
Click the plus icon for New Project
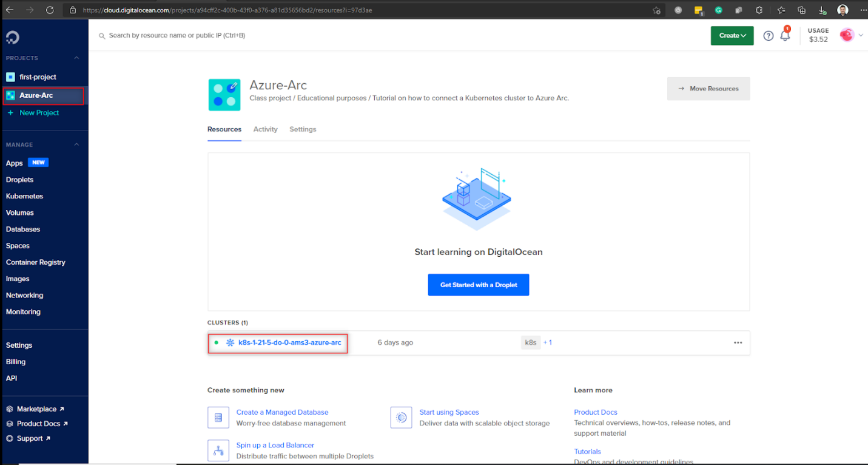10,113
